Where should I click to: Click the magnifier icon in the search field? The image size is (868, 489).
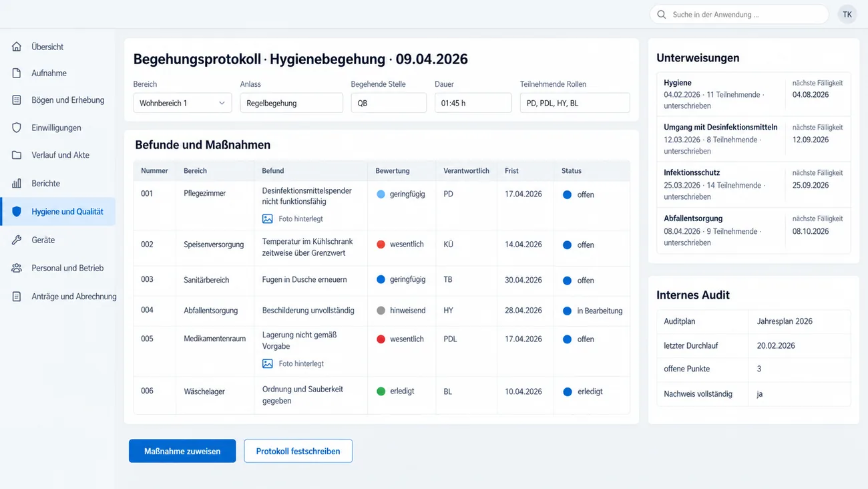(662, 14)
